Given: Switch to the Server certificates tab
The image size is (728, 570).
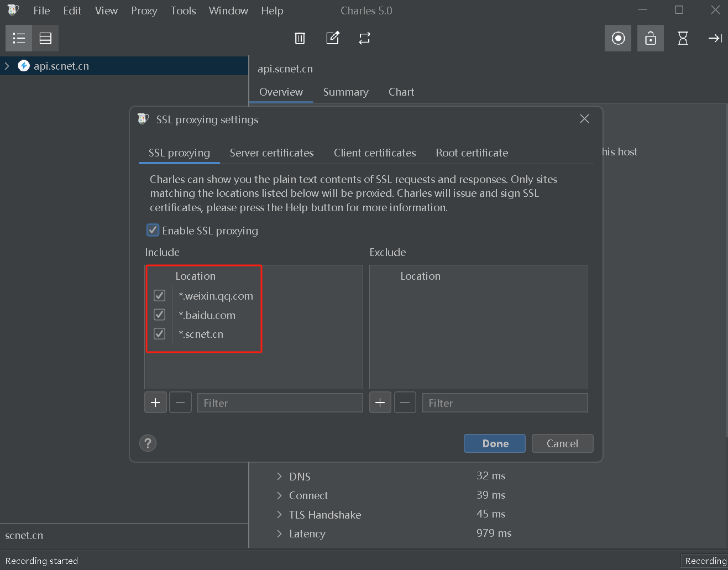Looking at the screenshot, I should tap(271, 153).
